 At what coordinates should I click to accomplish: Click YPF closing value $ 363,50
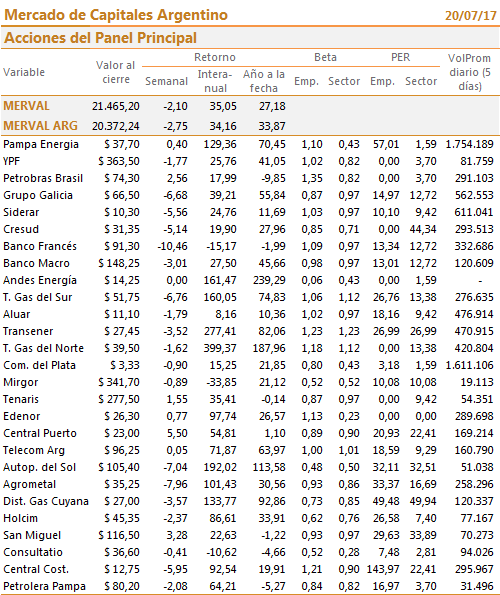tap(119, 161)
